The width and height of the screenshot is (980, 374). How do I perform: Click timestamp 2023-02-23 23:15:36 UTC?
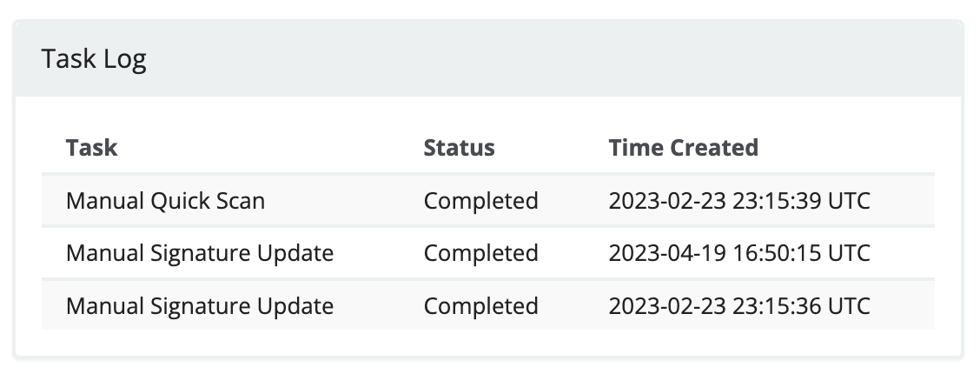[x=739, y=306]
